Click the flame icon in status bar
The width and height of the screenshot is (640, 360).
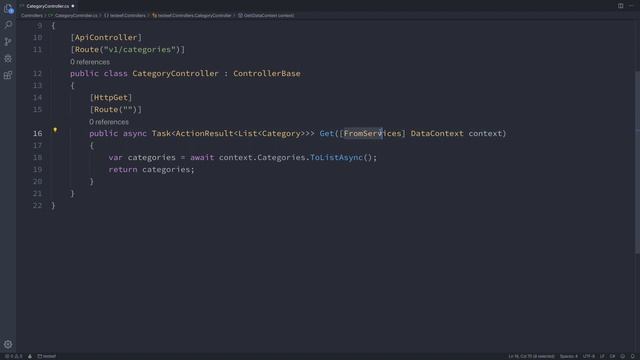click(30, 356)
